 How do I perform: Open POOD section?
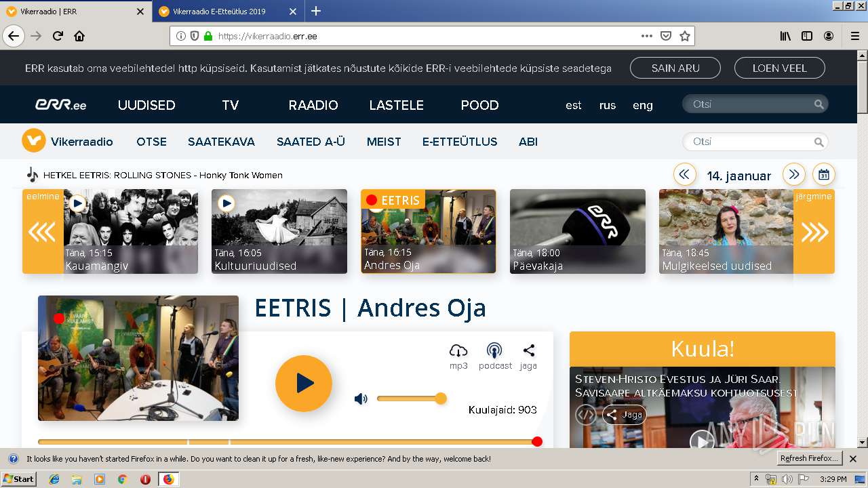coord(480,105)
